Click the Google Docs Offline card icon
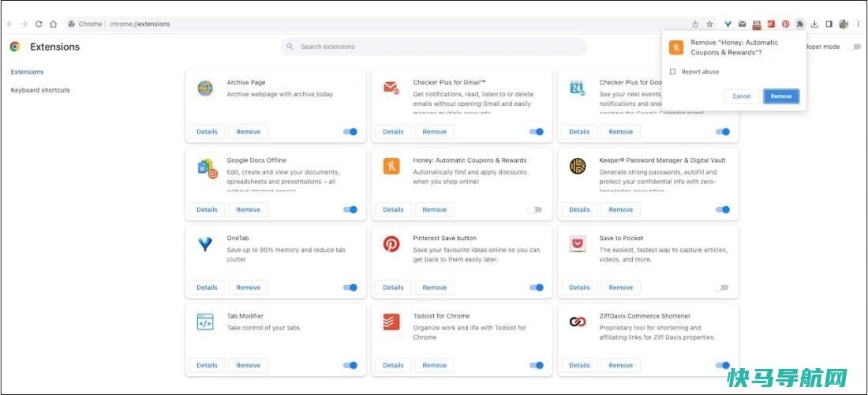This screenshot has width=868, height=395. pyautogui.click(x=208, y=167)
